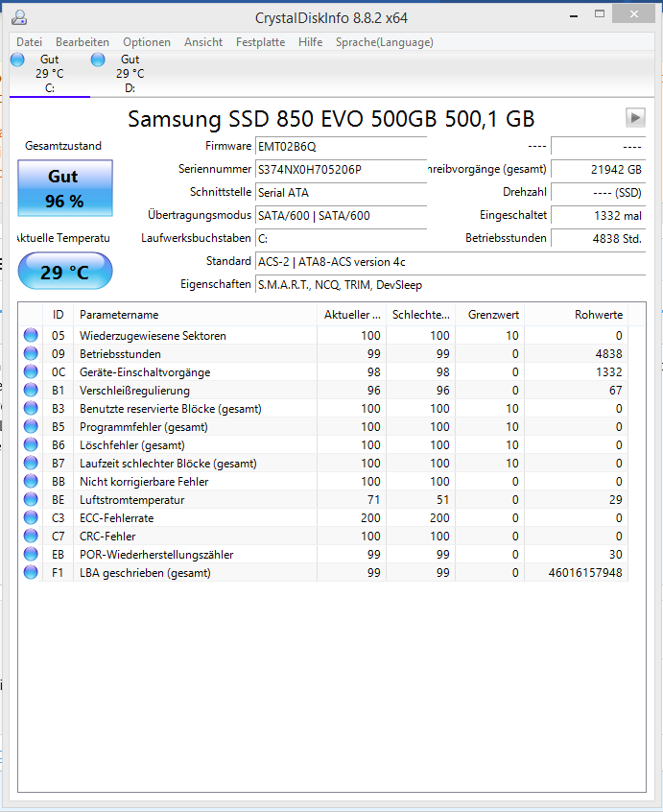
Task: Select the ECC-Fehlerrate parameter name
Action: (x=116, y=518)
